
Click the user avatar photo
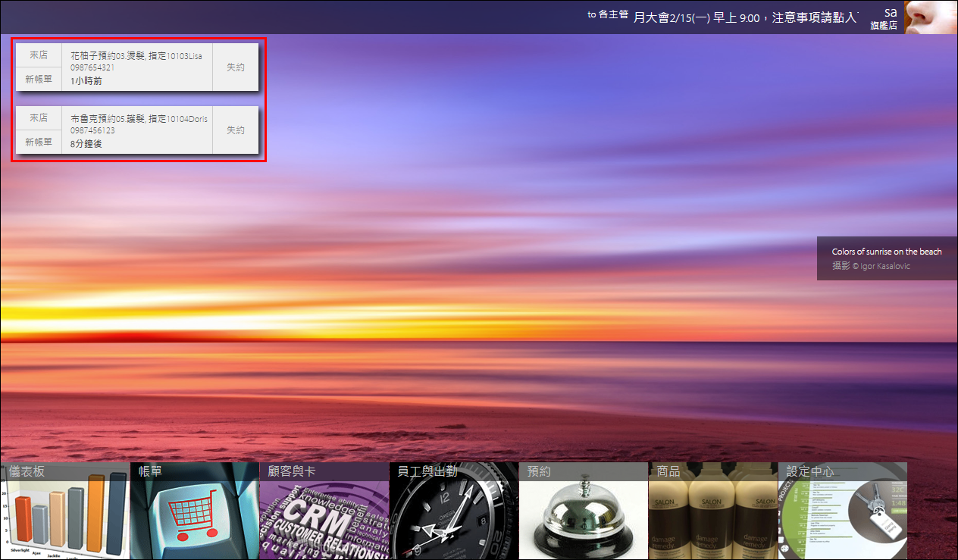[931, 17]
